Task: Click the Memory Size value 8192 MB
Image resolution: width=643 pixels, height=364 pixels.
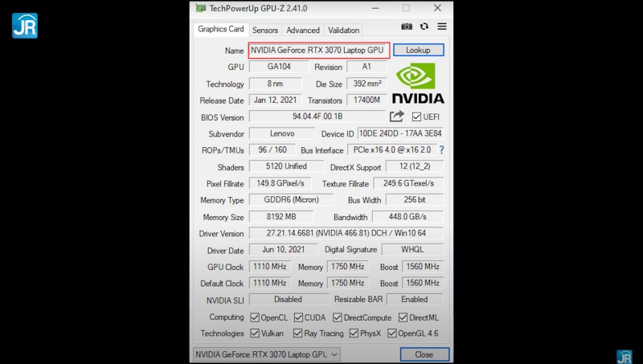Action: tap(281, 216)
